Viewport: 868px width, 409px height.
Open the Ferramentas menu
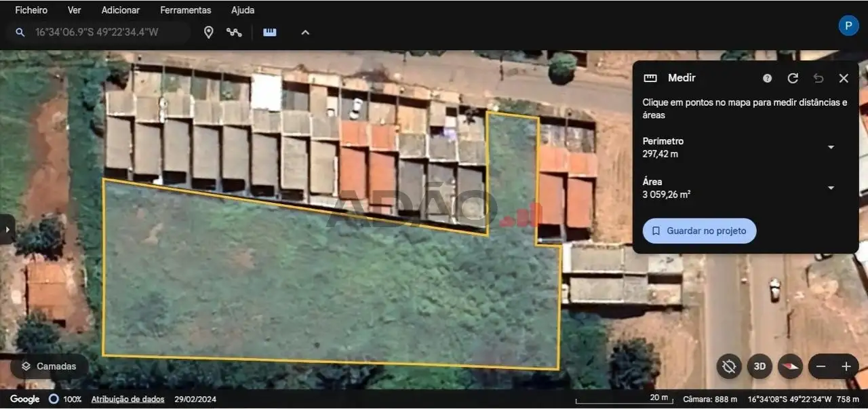point(186,10)
